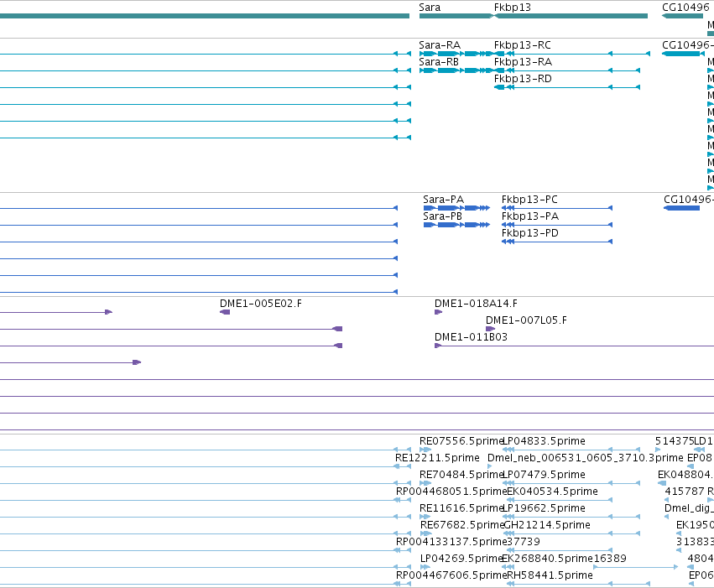714x588 pixels.
Task: Click the DME1-018A14.F label
Action: (x=476, y=304)
